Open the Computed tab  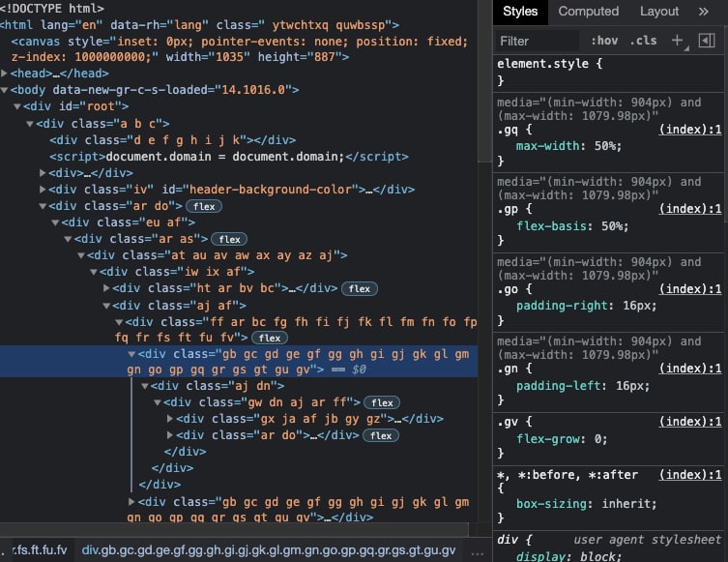588,12
